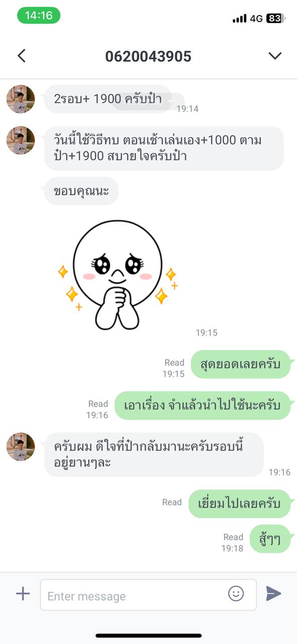Image resolution: width=297 pixels, height=644 pixels.
Task: Select the สุดยอดเลยครับ sent bubble
Action: click(241, 364)
